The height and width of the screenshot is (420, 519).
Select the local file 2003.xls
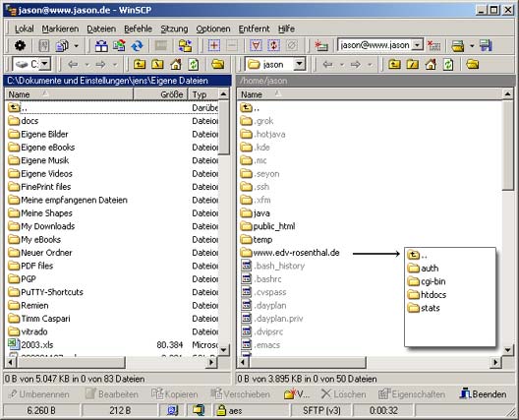pos(30,344)
